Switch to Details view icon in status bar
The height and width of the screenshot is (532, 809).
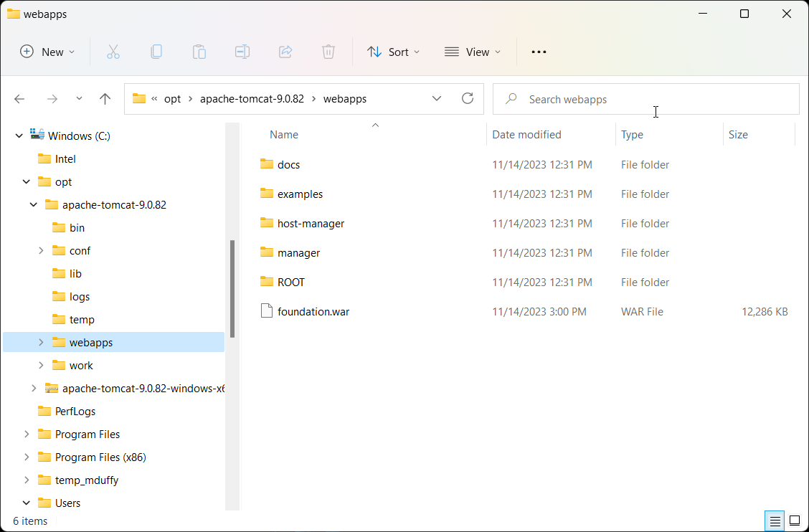[775, 521]
